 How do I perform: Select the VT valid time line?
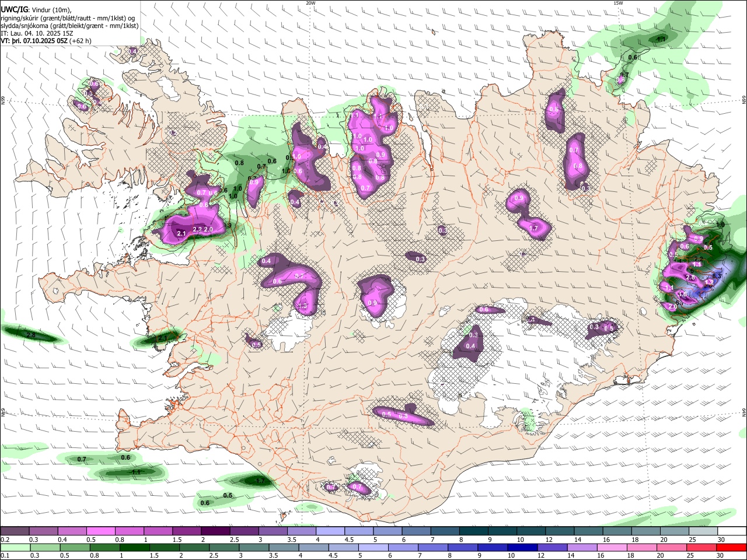[x=46, y=41]
